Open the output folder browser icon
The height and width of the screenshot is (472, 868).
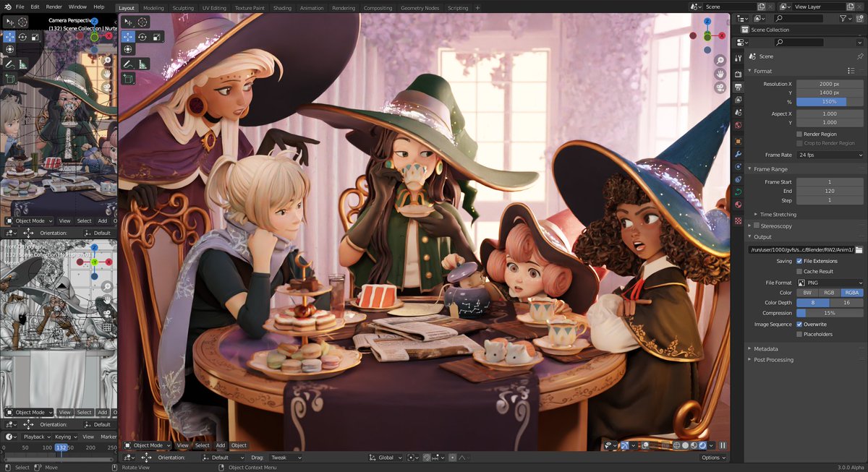859,249
